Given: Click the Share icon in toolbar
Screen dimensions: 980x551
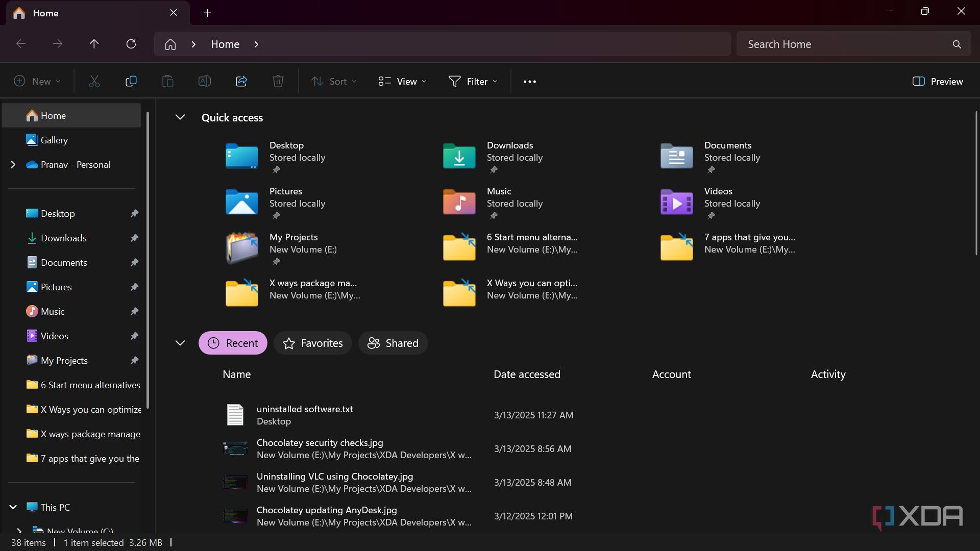Looking at the screenshot, I should (241, 81).
